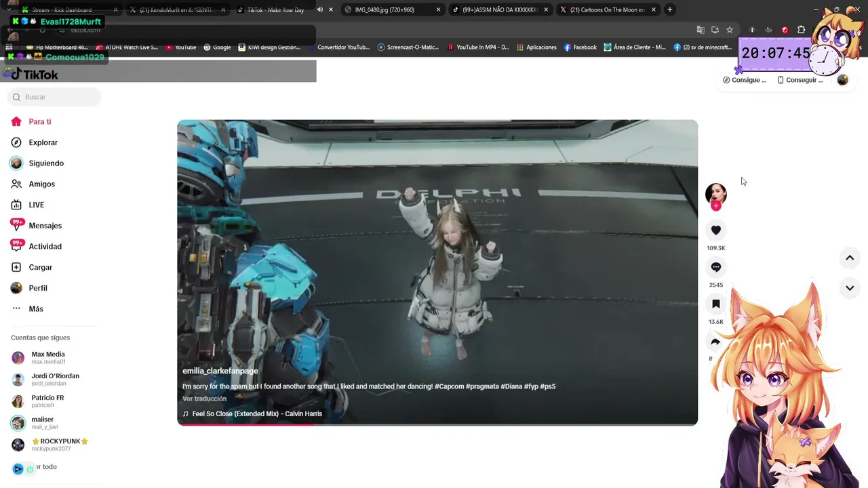Switch to ASSIM NÃO DA TikTok tab
868x488 pixels.
[500, 9]
